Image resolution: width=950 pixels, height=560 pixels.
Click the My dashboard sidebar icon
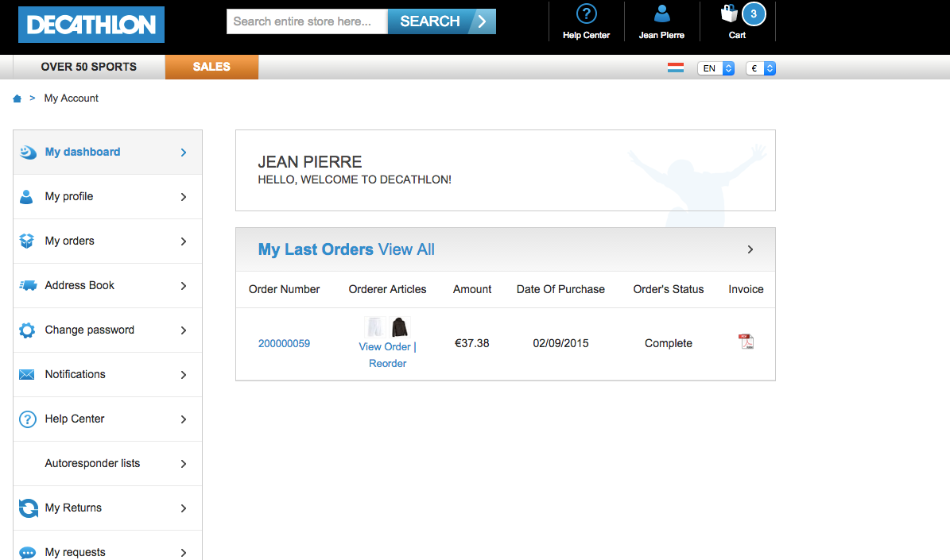pos(27,152)
